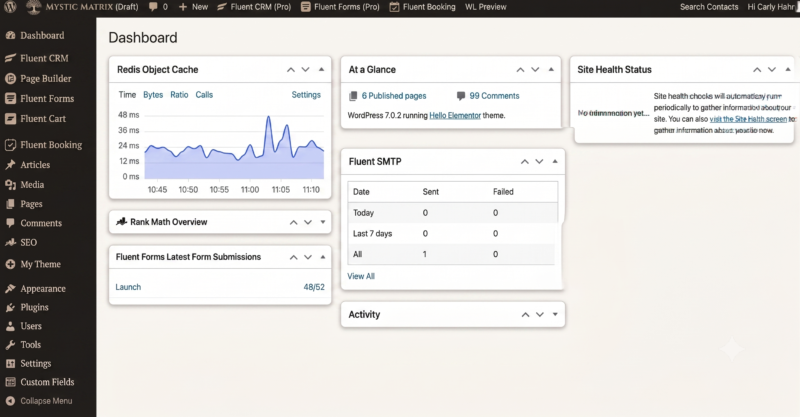Viewport: 800px width, 417px height.
Task: Open the comments bubble in admin bar
Action: click(x=153, y=7)
